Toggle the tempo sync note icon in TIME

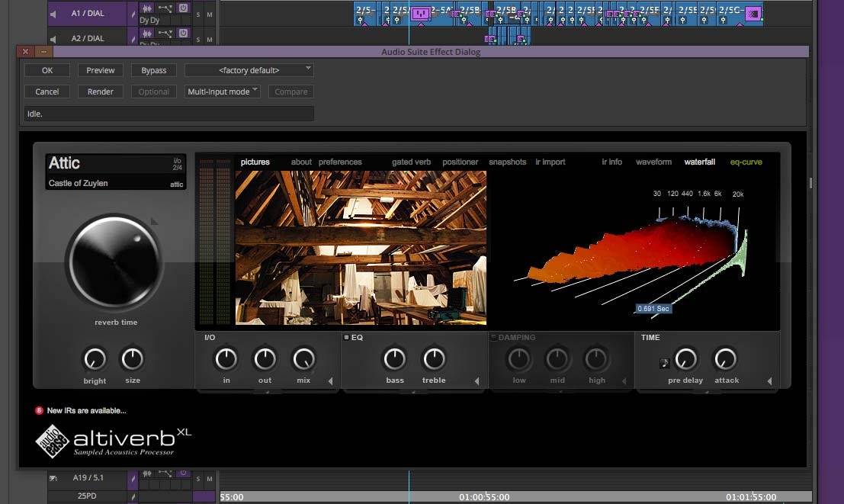(664, 363)
